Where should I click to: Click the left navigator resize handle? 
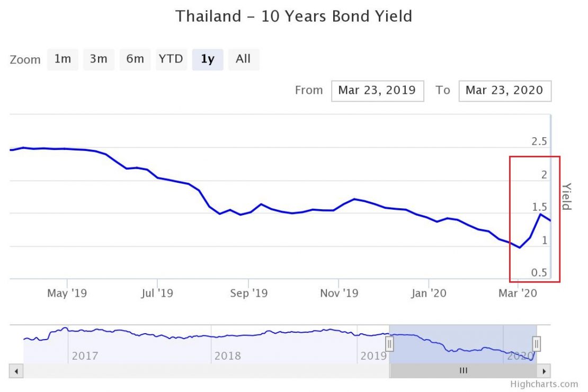[x=390, y=343]
